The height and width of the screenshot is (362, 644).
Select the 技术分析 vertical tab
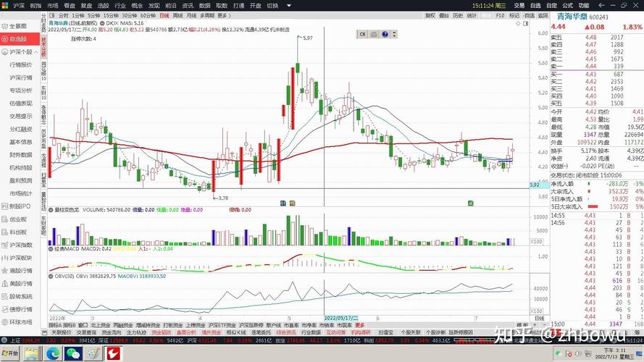click(43, 46)
